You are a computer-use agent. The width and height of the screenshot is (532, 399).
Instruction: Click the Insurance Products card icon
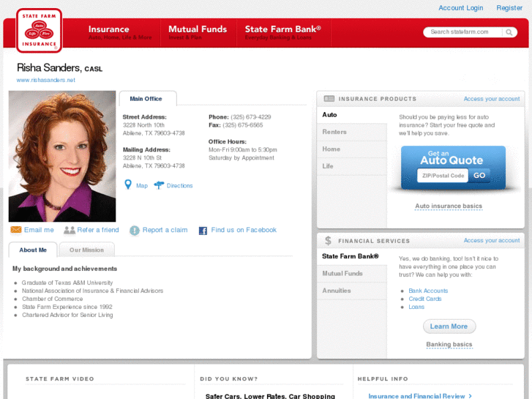coord(329,99)
